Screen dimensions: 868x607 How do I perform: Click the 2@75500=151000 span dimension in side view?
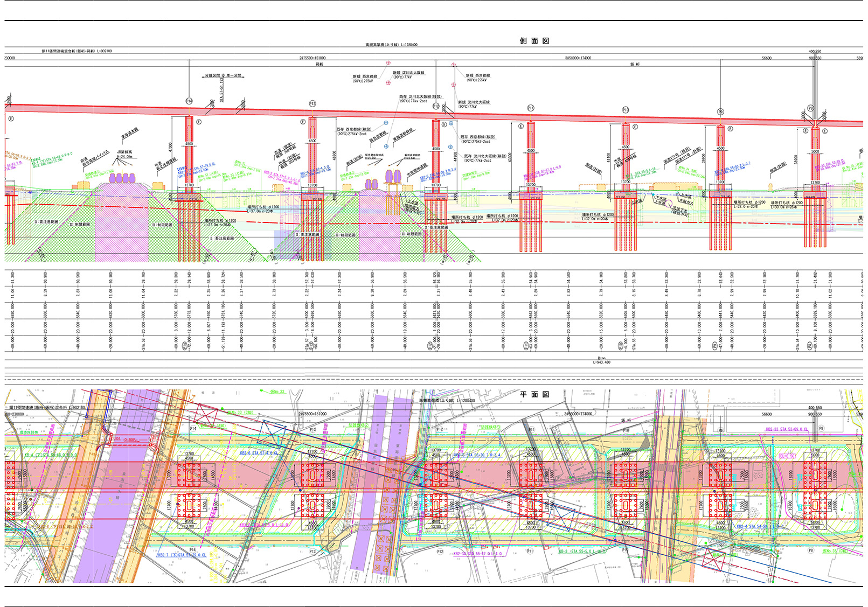313,58
